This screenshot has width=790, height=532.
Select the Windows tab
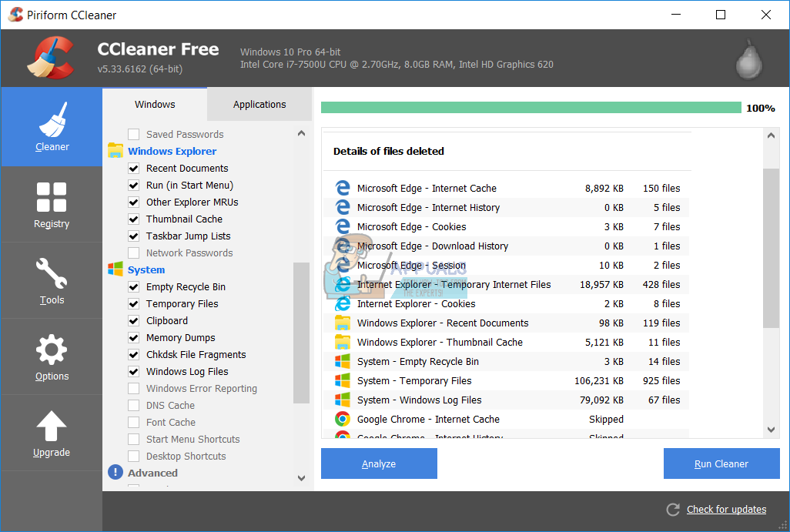click(x=154, y=104)
